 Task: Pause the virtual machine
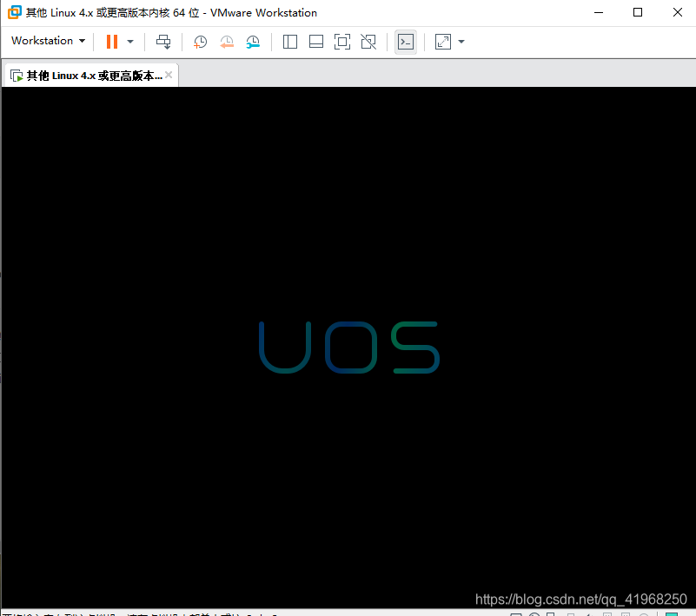click(112, 42)
